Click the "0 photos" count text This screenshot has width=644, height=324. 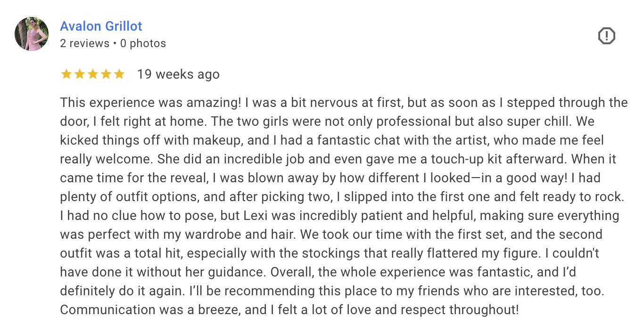pyautogui.click(x=143, y=43)
